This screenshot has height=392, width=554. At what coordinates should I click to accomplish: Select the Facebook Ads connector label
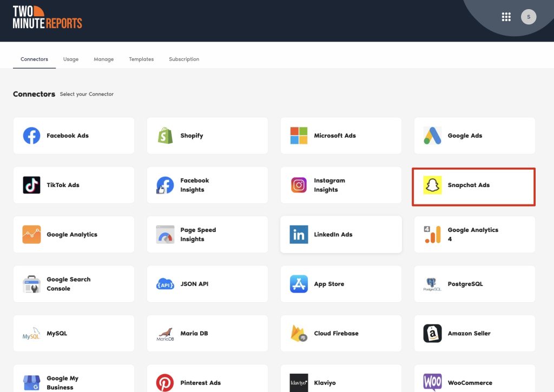click(x=68, y=136)
